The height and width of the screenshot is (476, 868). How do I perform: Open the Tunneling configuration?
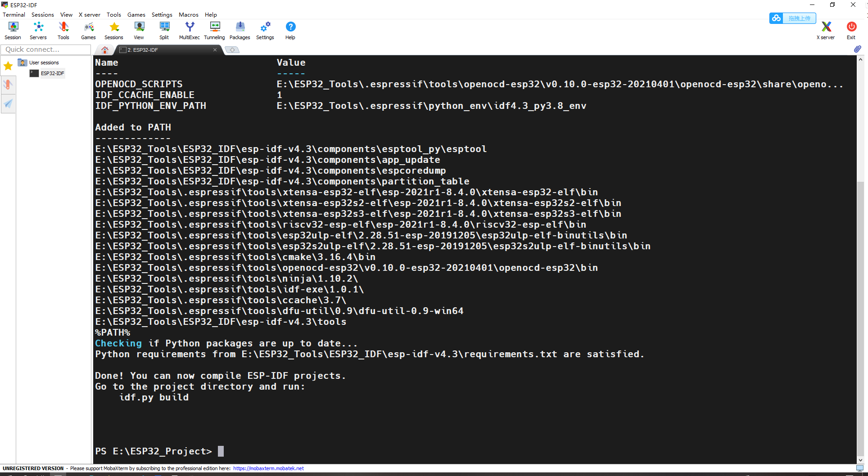(x=214, y=30)
